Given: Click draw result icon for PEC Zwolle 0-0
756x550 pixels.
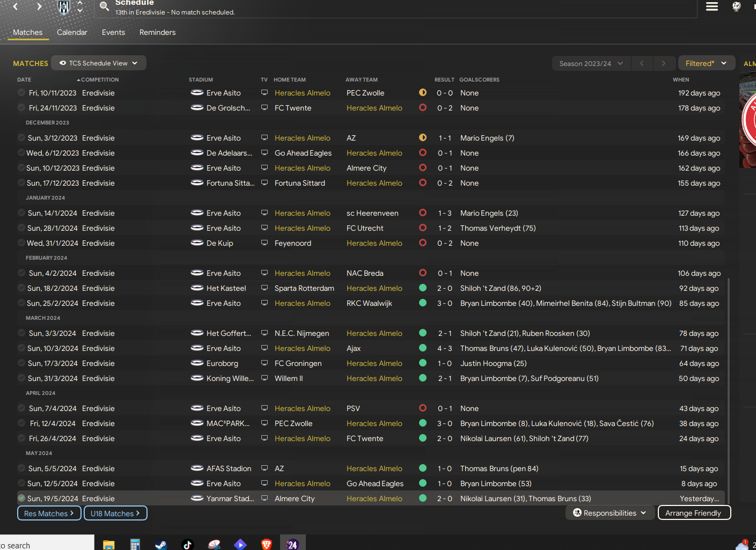Looking at the screenshot, I should (423, 92).
